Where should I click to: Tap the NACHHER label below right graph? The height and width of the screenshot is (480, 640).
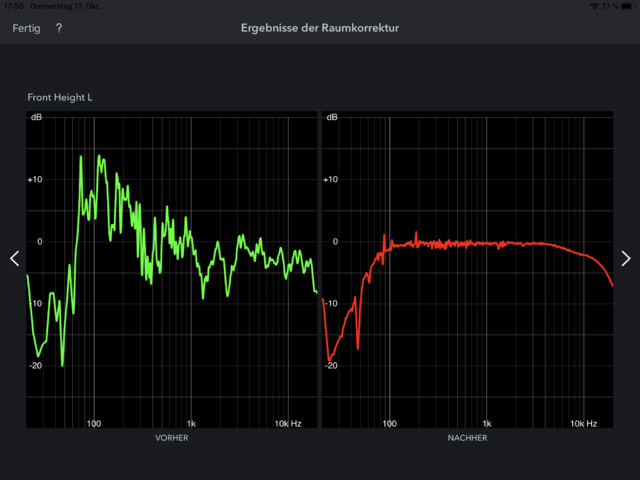click(467, 438)
